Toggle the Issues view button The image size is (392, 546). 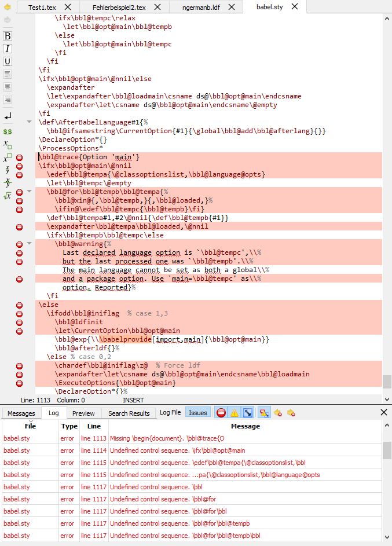tap(197, 413)
